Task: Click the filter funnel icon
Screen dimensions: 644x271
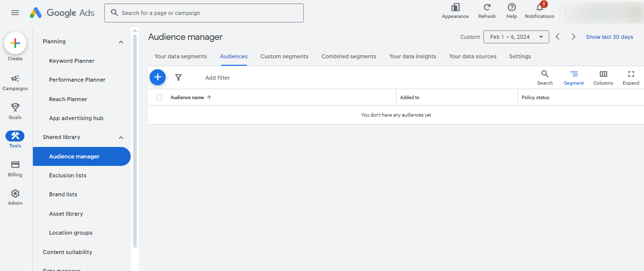Action: (x=179, y=78)
